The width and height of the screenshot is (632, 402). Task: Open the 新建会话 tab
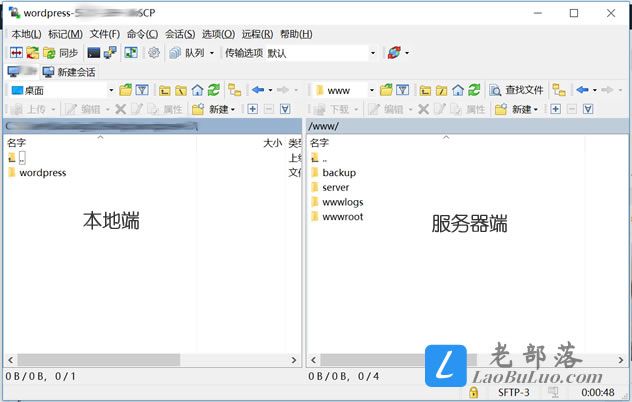pos(69,72)
